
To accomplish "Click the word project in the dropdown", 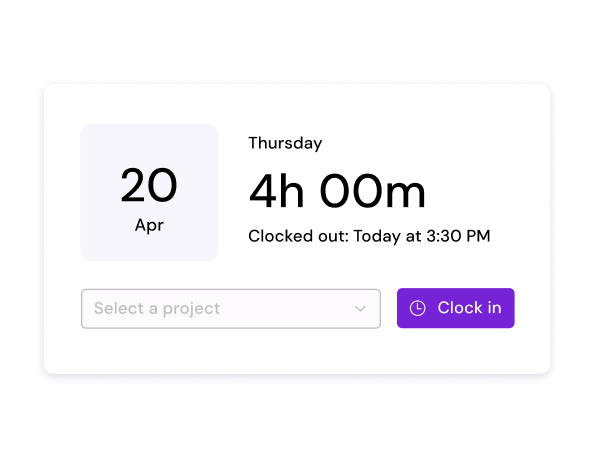I will tap(191, 310).
